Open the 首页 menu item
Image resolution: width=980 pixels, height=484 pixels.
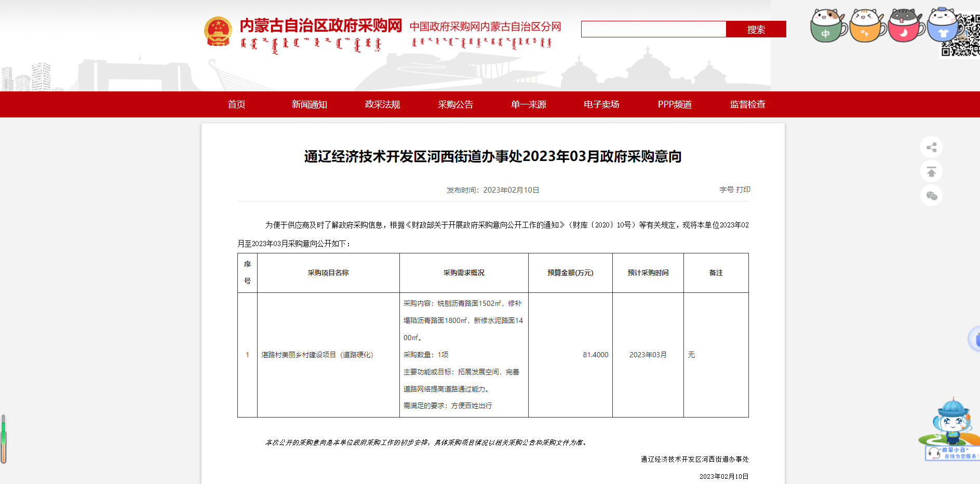[236, 104]
